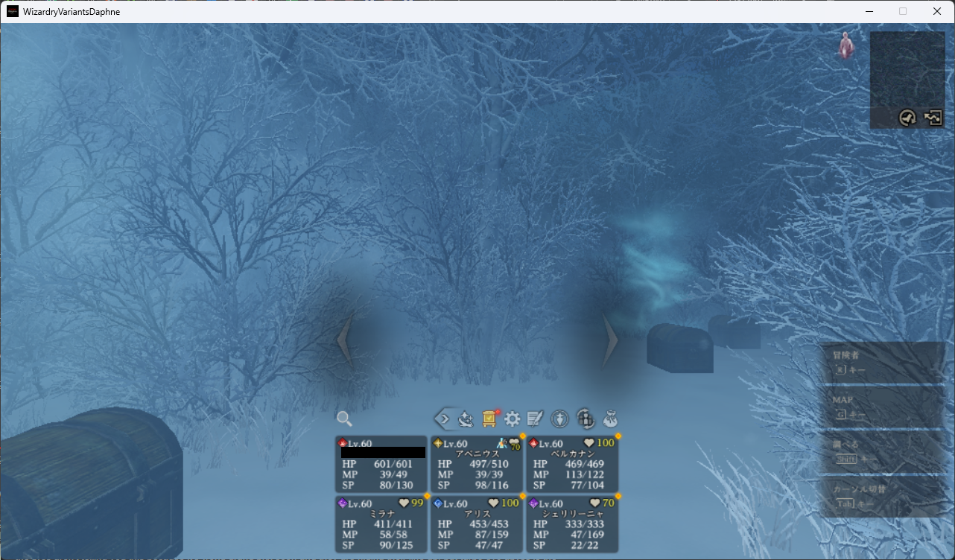This screenshot has width=955, height=560.
Task: Select the アリス party member card
Action: pos(477,524)
